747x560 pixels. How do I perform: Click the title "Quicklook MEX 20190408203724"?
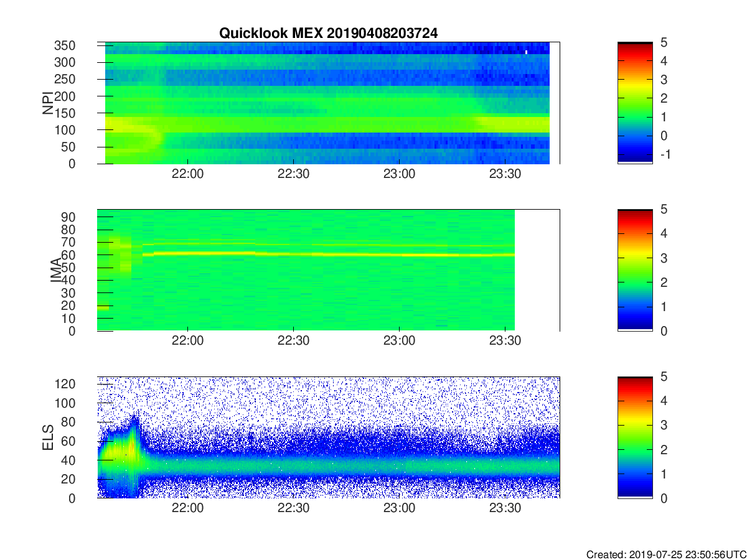(x=328, y=34)
